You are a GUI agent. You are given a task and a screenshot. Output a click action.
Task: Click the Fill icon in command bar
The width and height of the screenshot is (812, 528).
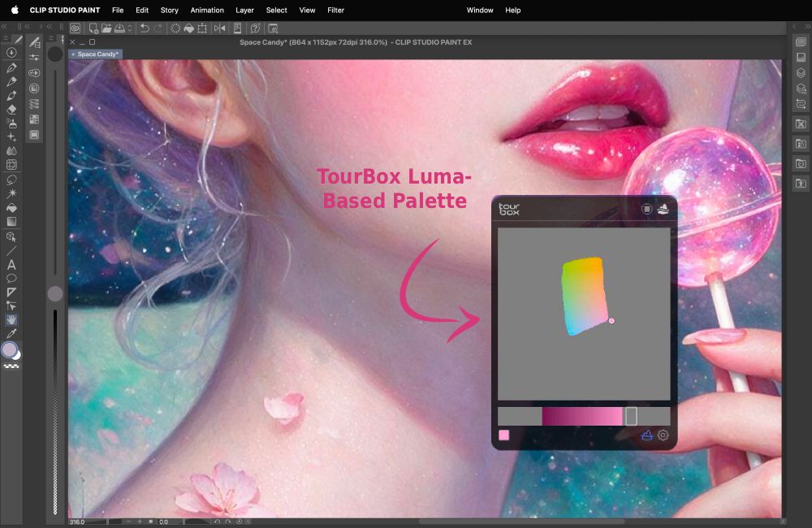coord(189,28)
